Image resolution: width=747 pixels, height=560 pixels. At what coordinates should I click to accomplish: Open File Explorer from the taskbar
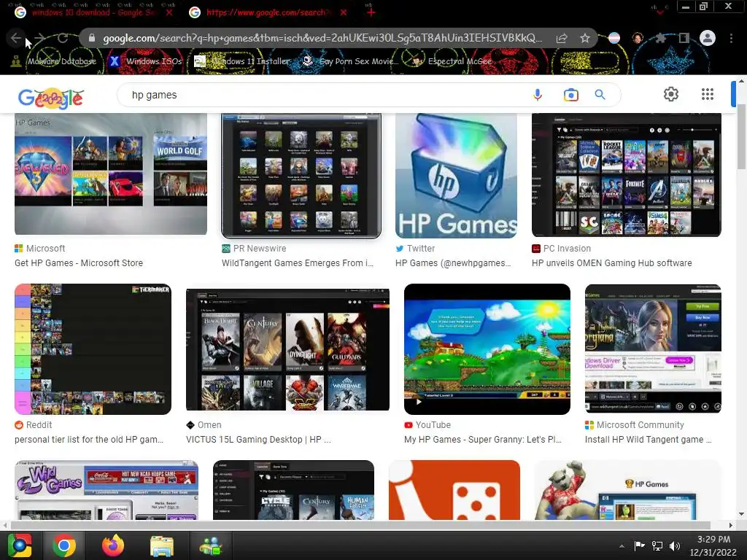point(161,546)
